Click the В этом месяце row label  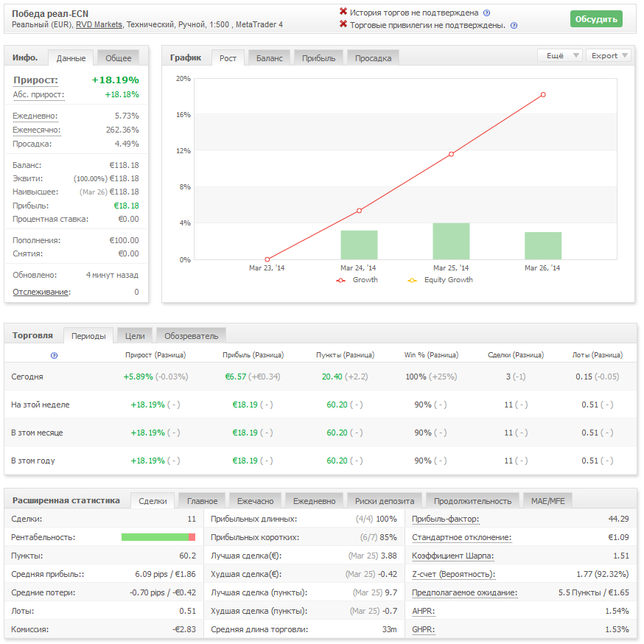(x=37, y=433)
